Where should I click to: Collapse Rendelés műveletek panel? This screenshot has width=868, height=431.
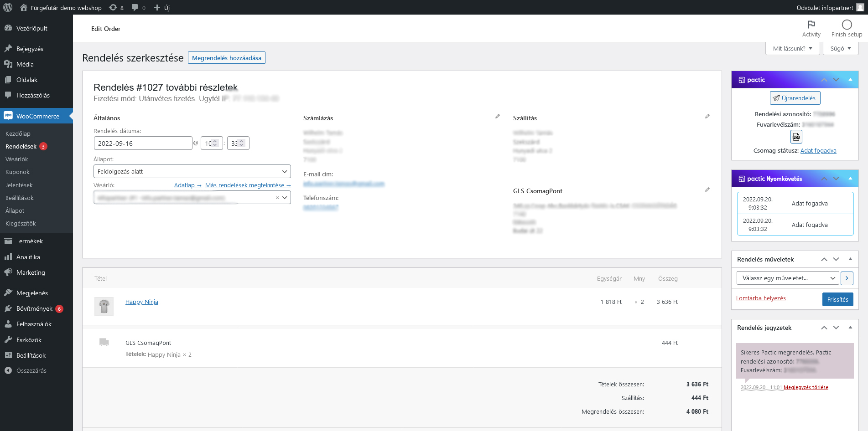coord(850,259)
